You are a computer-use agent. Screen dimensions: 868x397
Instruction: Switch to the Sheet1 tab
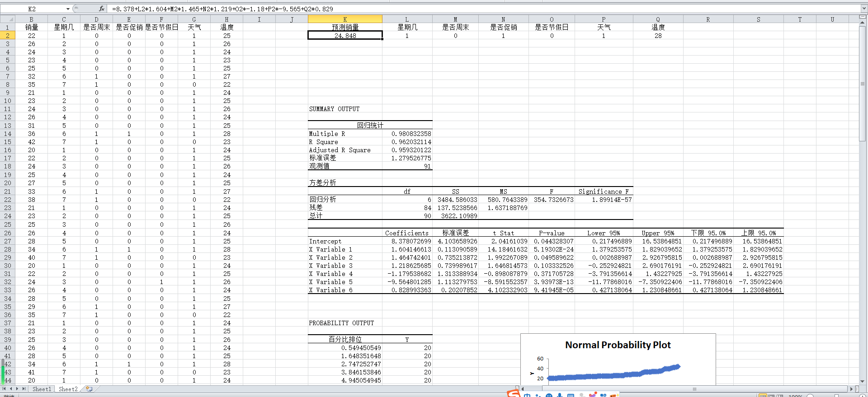[42, 389]
